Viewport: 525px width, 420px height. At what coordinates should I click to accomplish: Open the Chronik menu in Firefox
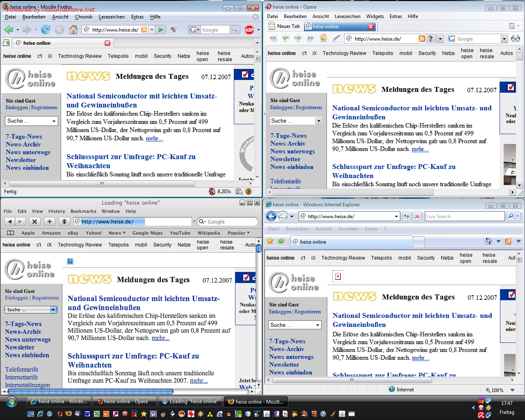pos(84,17)
